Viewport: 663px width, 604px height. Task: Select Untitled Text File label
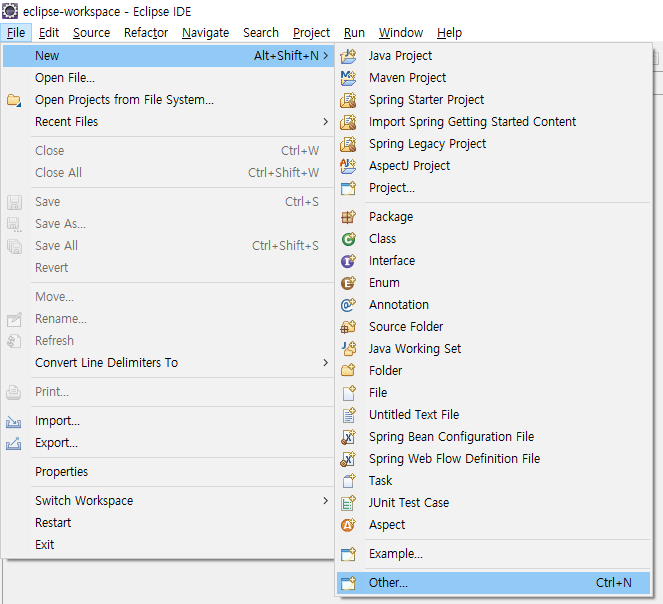click(414, 415)
